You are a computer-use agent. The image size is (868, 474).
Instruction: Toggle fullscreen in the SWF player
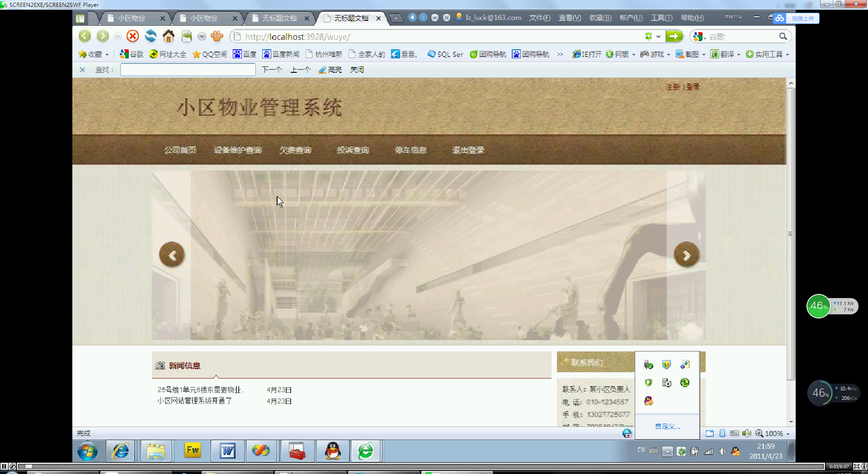856,466
